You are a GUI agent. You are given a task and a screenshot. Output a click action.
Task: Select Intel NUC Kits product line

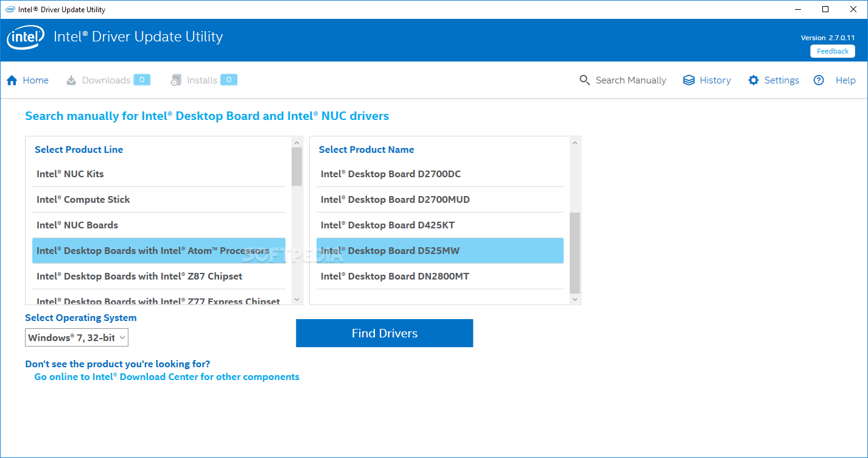coord(159,174)
